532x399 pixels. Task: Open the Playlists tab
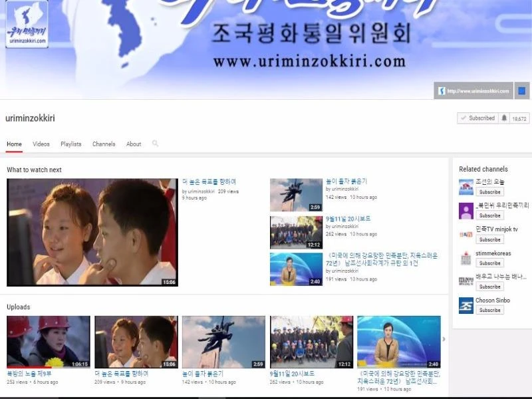71,144
